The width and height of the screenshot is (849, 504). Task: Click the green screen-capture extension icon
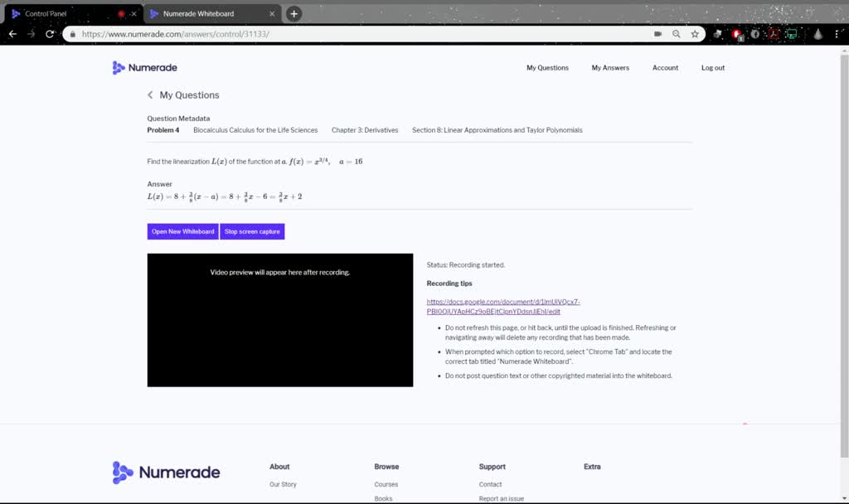coord(792,35)
